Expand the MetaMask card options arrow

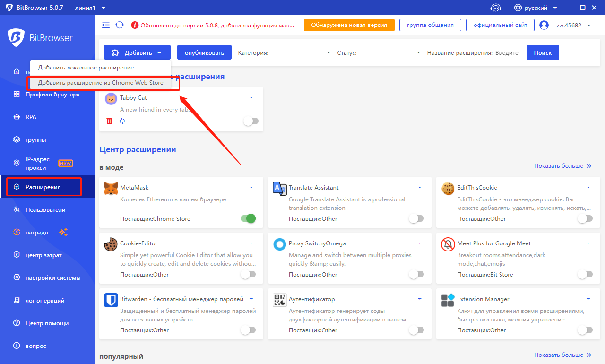(x=251, y=188)
